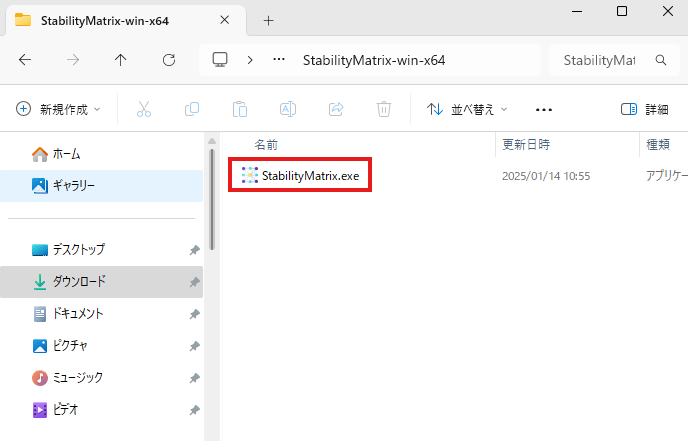Click the Copy icon in toolbar
The height and width of the screenshot is (441, 688).
click(192, 109)
